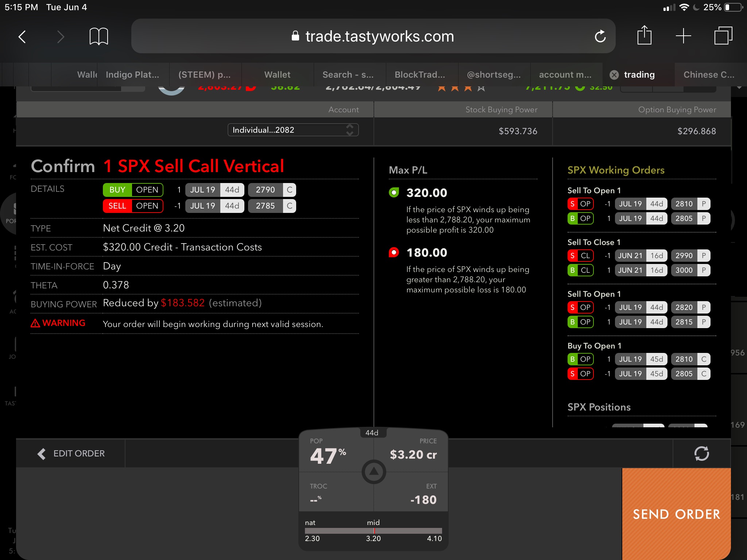Image resolution: width=747 pixels, height=560 pixels.
Task: Close the trading tab with X
Action: 614,75
